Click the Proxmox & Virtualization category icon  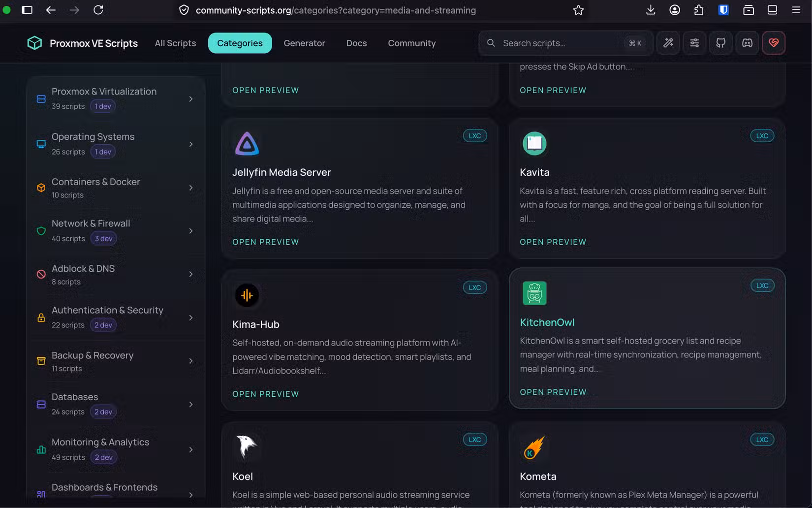point(41,99)
